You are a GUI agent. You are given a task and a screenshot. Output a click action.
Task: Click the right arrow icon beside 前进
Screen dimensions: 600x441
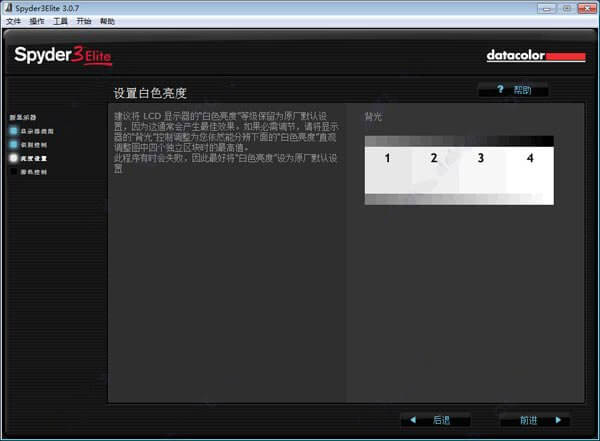coord(558,420)
